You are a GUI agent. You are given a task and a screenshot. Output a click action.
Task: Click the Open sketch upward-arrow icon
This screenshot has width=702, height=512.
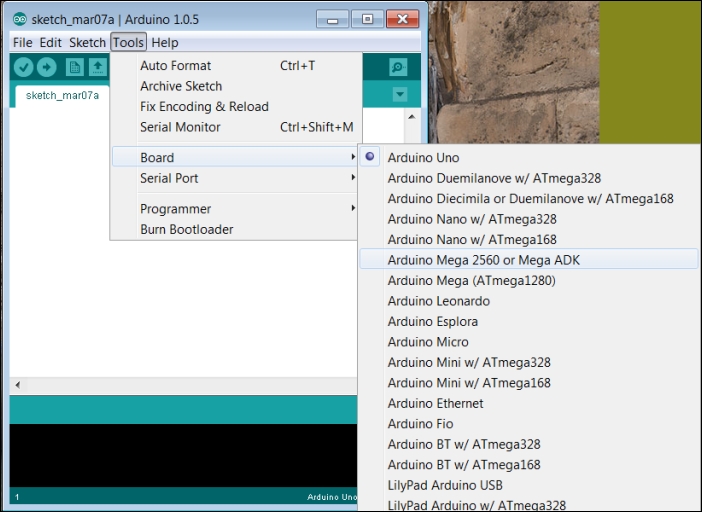coord(98,68)
